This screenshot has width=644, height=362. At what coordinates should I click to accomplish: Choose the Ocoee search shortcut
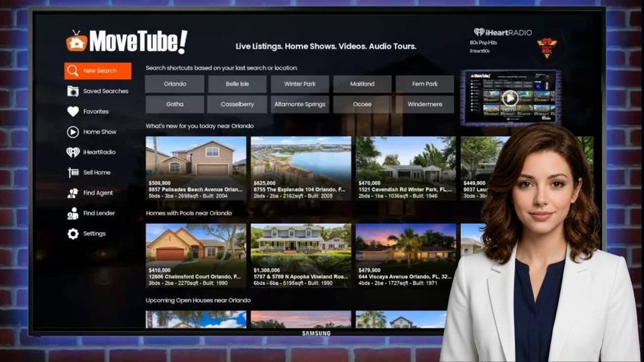[x=362, y=105]
